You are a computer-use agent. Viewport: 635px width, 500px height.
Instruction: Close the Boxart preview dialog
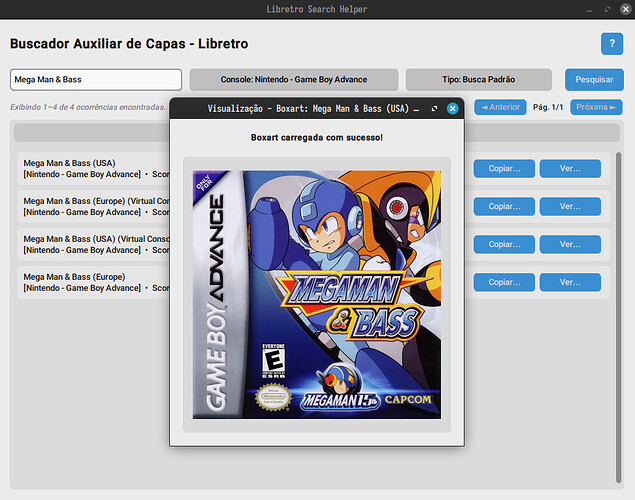pyautogui.click(x=452, y=109)
